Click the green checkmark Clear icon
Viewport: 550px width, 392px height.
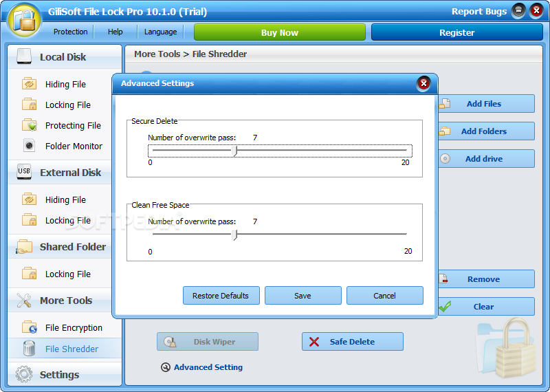(445, 306)
